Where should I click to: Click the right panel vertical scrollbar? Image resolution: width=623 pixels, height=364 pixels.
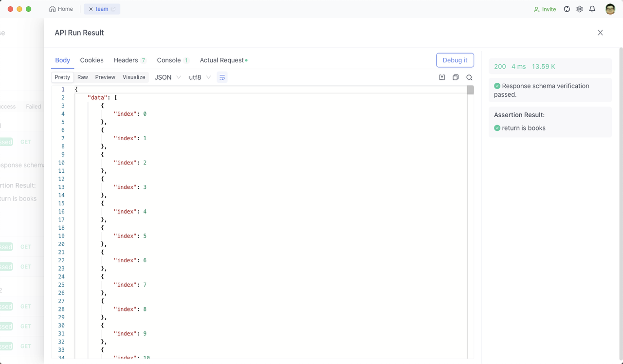point(621,204)
